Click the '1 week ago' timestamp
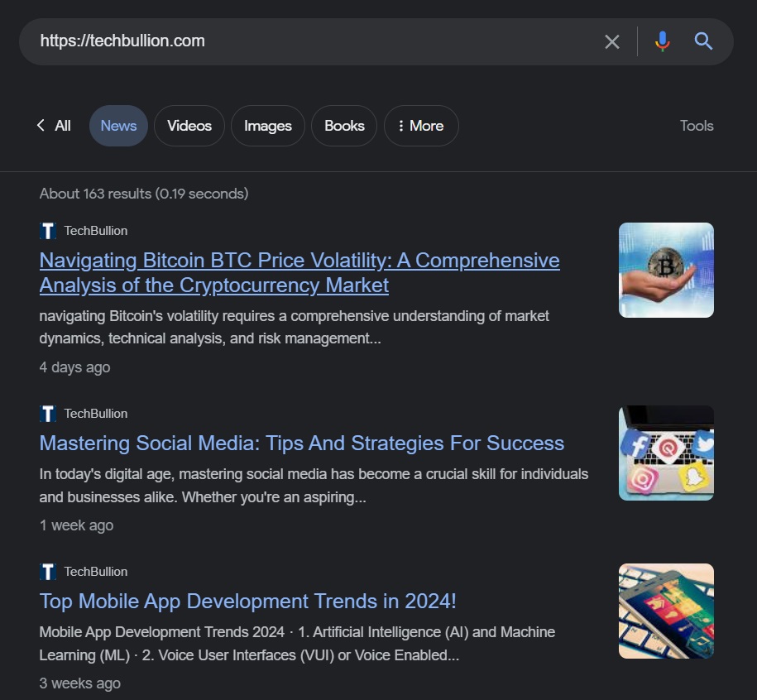This screenshot has width=757, height=700. (x=76, y=525)
